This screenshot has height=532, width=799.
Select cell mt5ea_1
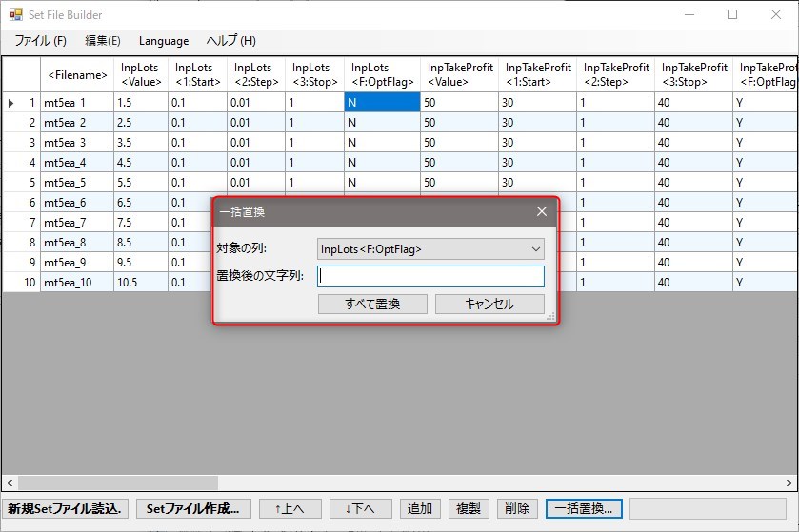coord(77,103)
